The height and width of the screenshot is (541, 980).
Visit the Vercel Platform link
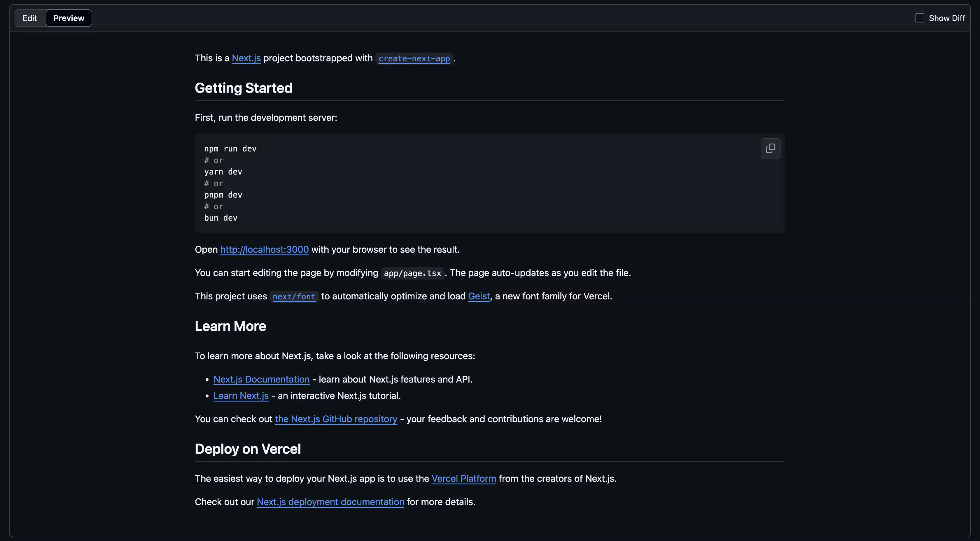click(463, 479)
